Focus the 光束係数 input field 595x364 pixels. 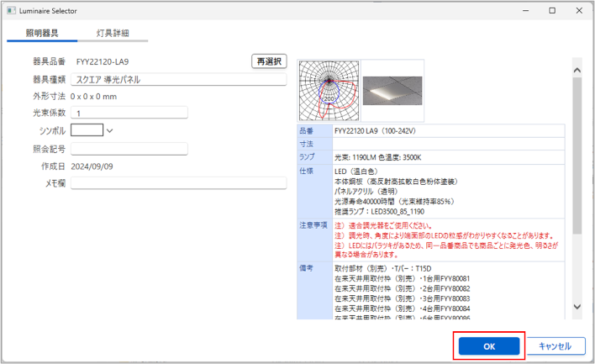129,113
